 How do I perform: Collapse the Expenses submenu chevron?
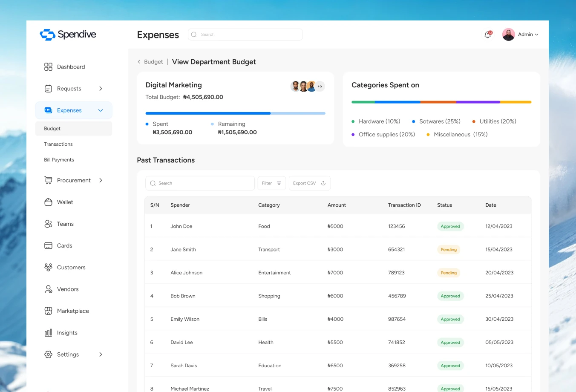[101, 110]
